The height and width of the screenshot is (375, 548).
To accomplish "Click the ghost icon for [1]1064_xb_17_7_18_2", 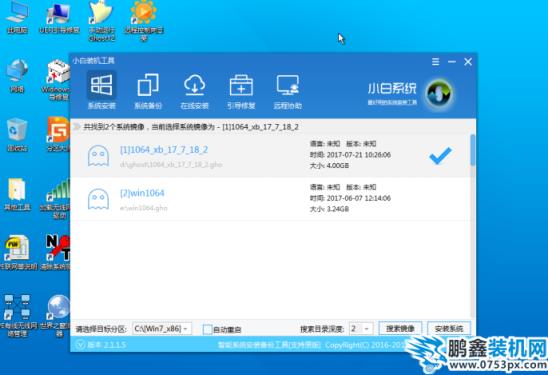I will coord(98,156).
